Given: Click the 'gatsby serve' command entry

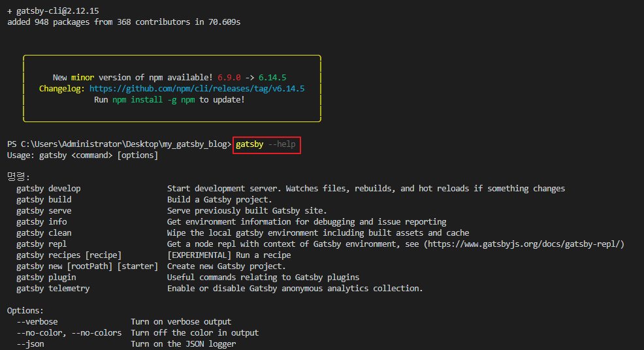Looking at the screenshot, I should 44,211.
